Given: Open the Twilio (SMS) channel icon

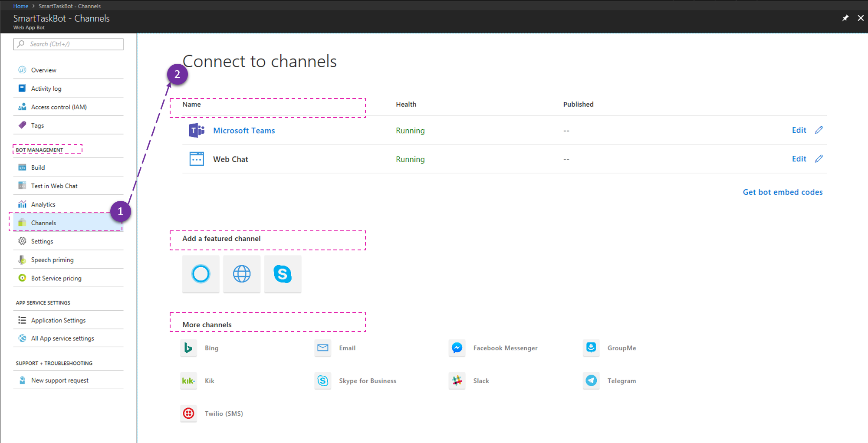Looking at the screenshot, I should (x=188, y=413).
